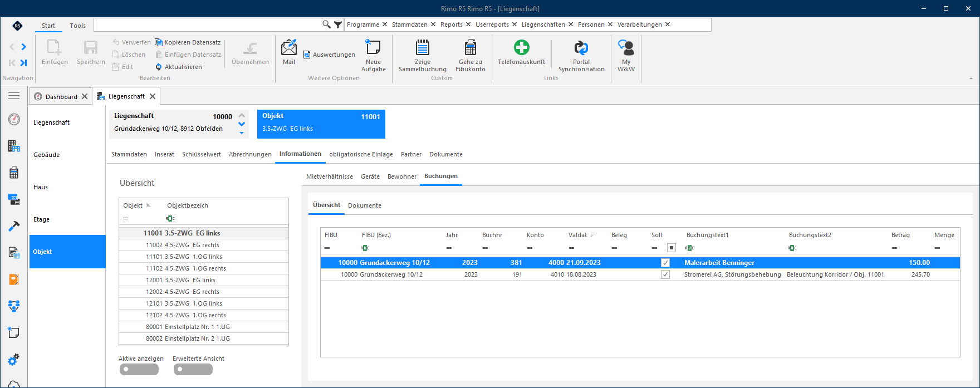This screenshot has height=388, width=980.
Task: Toggle Soll checkbox for Stromerei AG row
Action: coord(665,274)
